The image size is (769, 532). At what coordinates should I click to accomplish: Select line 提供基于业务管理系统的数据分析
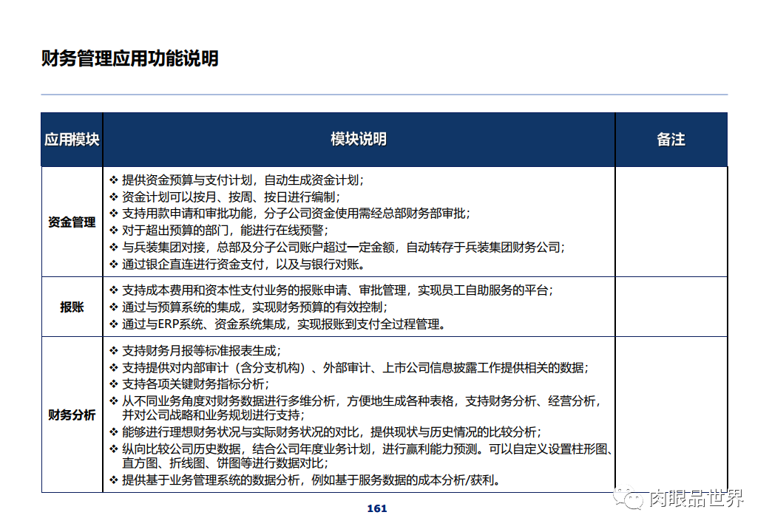pos(305,480)
